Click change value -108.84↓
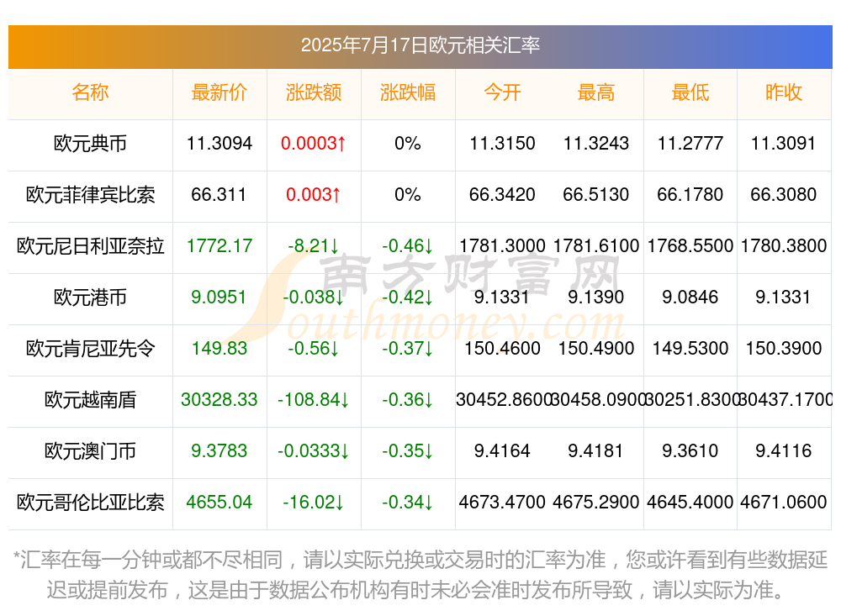 (313, 400)
